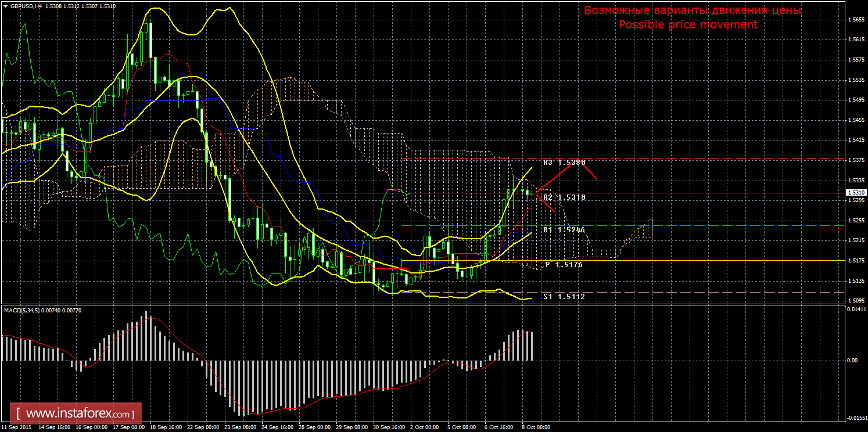Viewport: 868px width, 432px height.
Task: Click the 0.00 MACD zero-level value
Action: 852,361
